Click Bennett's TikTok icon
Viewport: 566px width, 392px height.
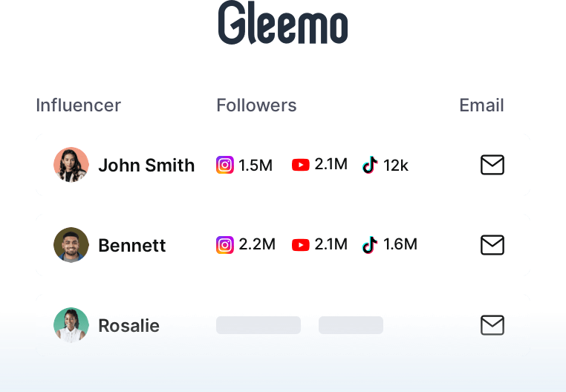[x=370, y=245]
